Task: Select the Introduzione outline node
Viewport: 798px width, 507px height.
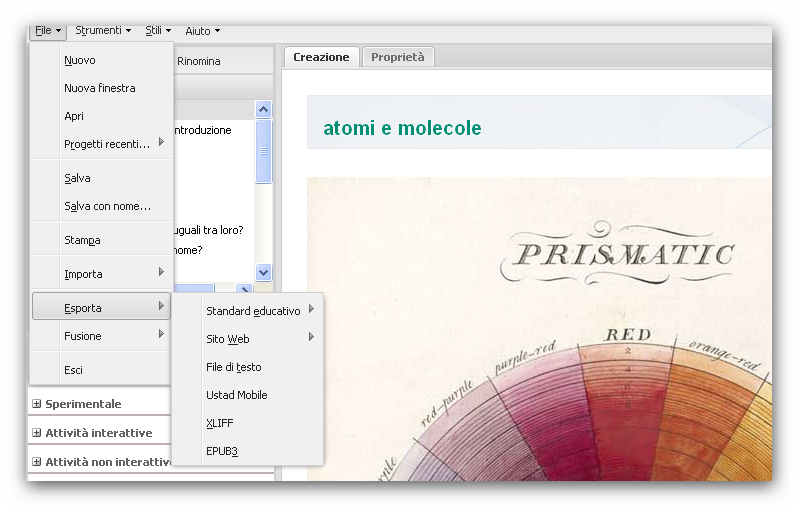Action: click(203, 130)
